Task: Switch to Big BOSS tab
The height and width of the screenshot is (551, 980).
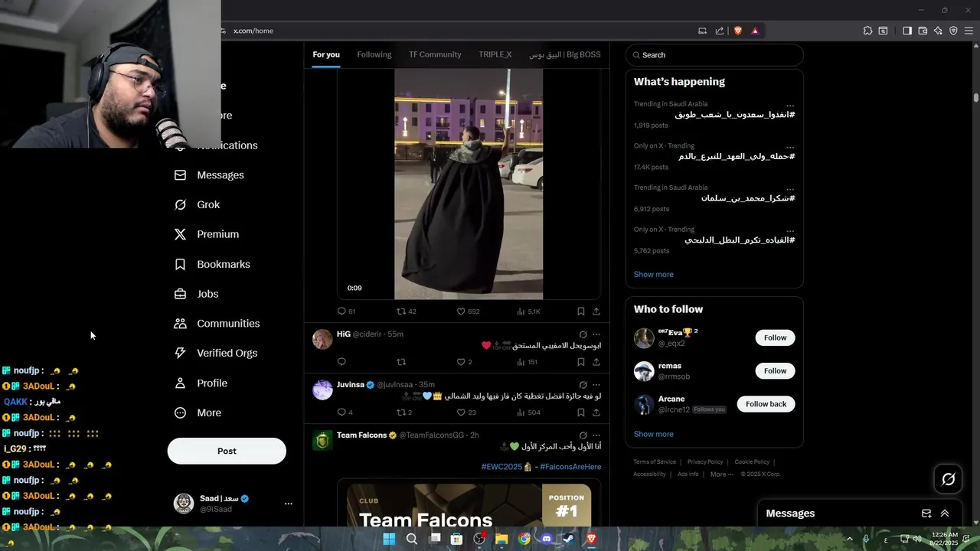Action: [565, 54]
